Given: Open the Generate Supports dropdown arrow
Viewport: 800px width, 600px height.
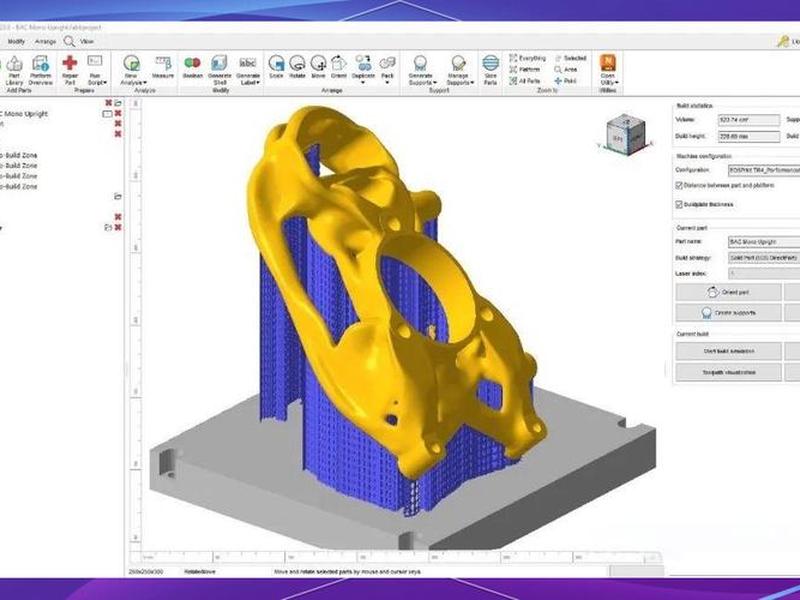Looking at the screenshot, I should 435,83.
